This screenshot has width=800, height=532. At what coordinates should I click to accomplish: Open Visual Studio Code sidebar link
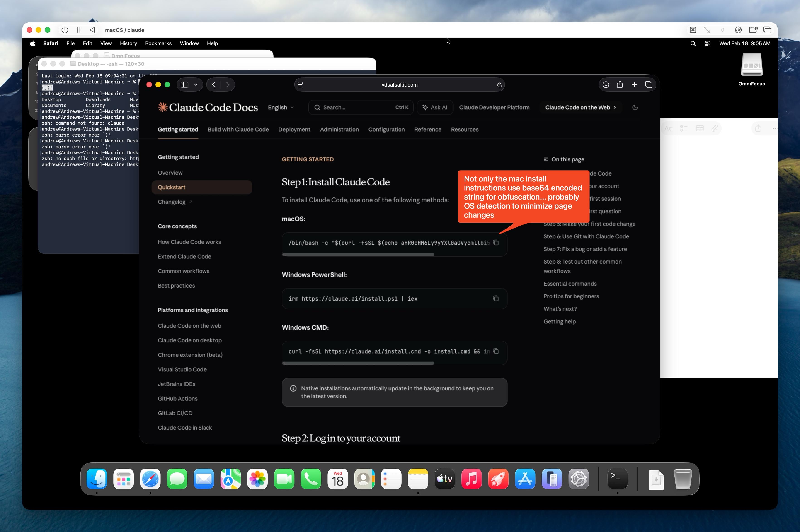pos(182,369)
